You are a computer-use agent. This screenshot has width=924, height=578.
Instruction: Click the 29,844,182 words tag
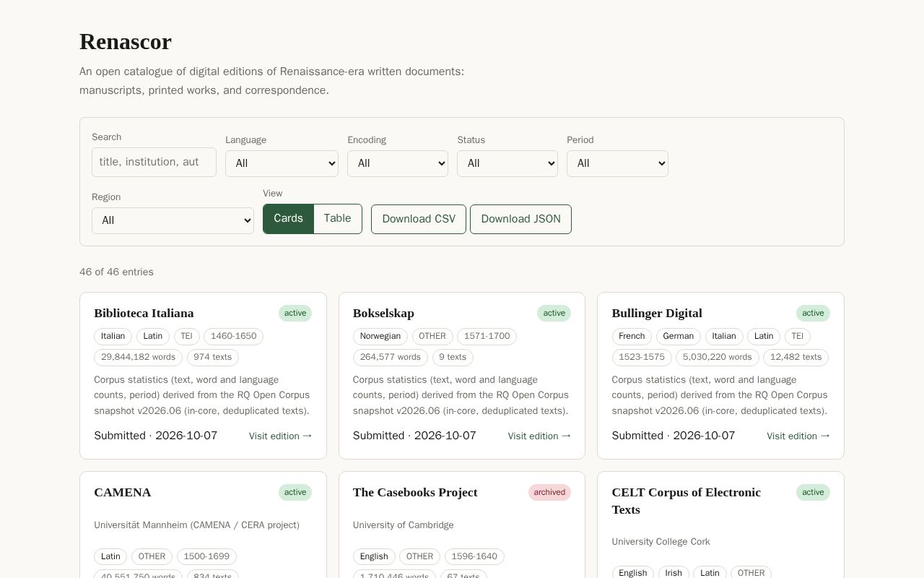click(139, 358)
